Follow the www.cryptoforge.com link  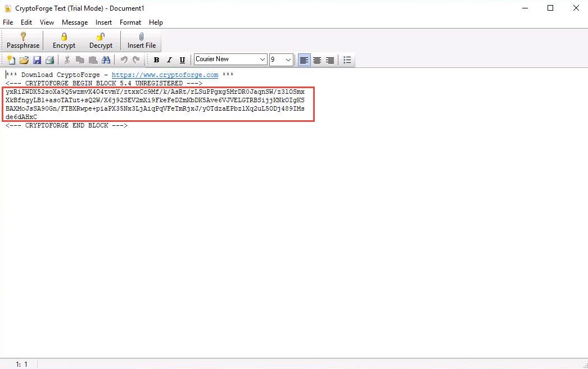[x=165, y=75]
